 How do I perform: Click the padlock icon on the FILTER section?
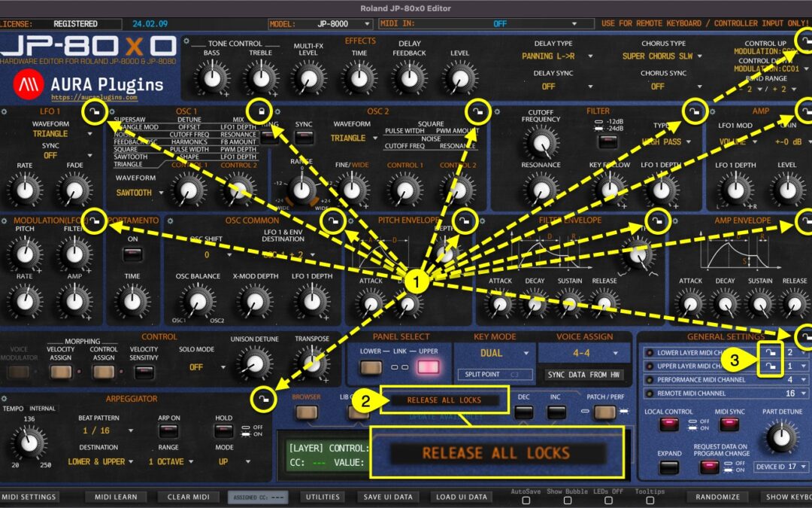(694, 113)
